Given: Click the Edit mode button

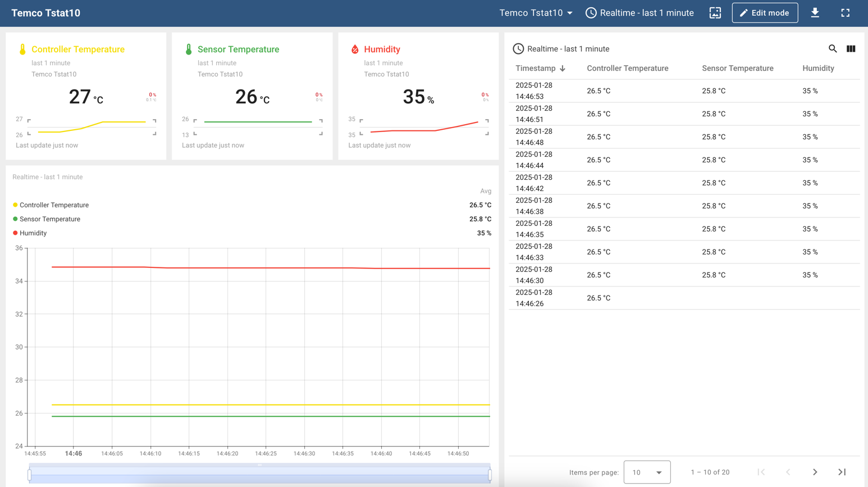Looking at the screenshot, I should tap(764, 13).
